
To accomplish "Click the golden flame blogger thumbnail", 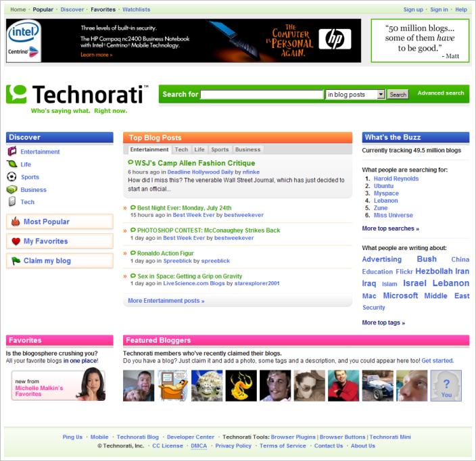I will click(x=241, y=385).
